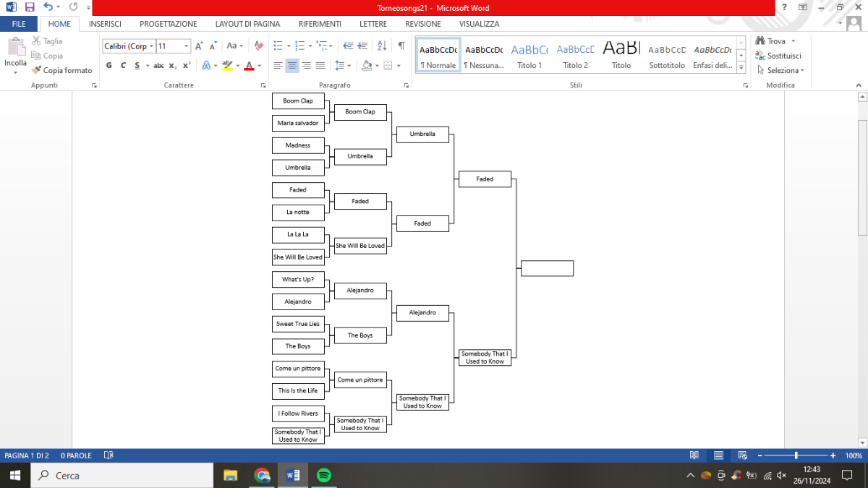
Task: Center align the paragraph text
Action: click(x=292, y=65)
